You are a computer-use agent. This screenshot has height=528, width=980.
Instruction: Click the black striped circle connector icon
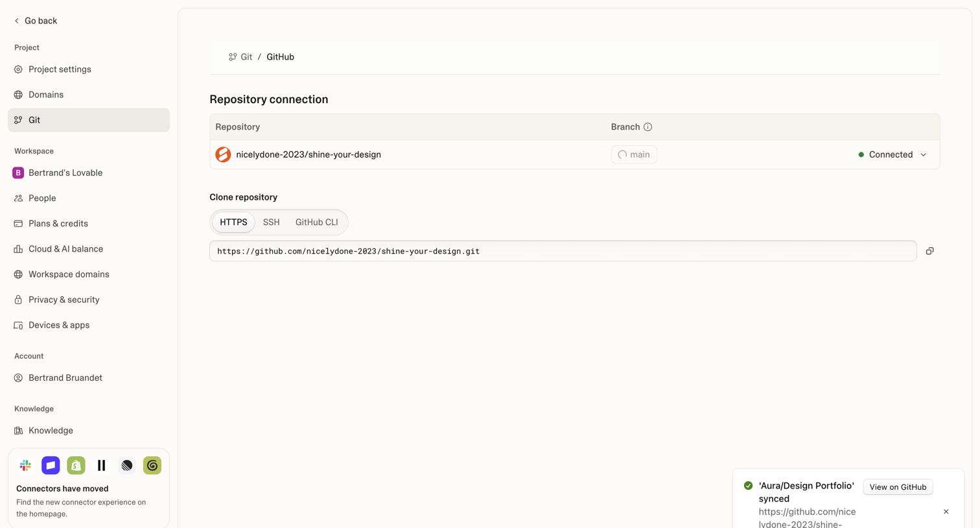point(127,465)
